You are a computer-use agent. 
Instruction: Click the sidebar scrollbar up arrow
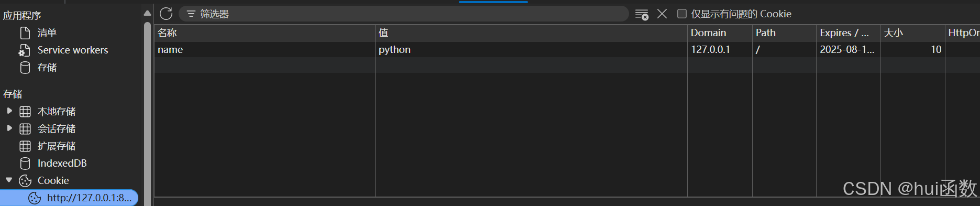147,13
